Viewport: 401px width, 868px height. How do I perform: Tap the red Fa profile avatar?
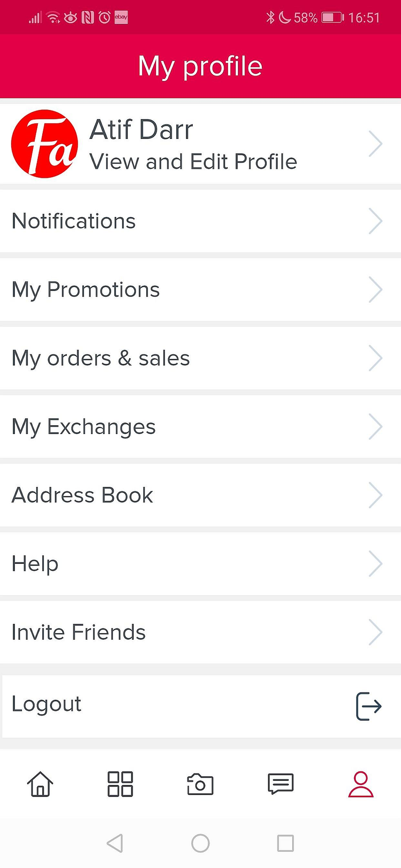coord(45,144)
